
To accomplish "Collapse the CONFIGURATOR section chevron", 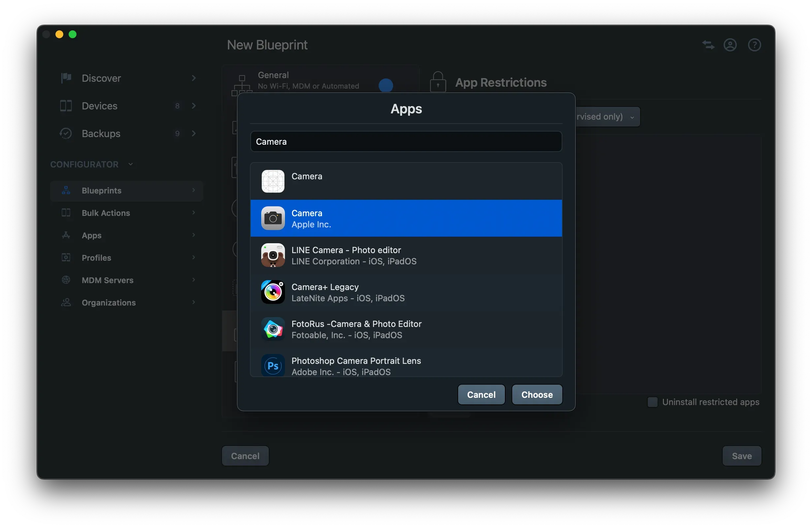I will (131, 164).
